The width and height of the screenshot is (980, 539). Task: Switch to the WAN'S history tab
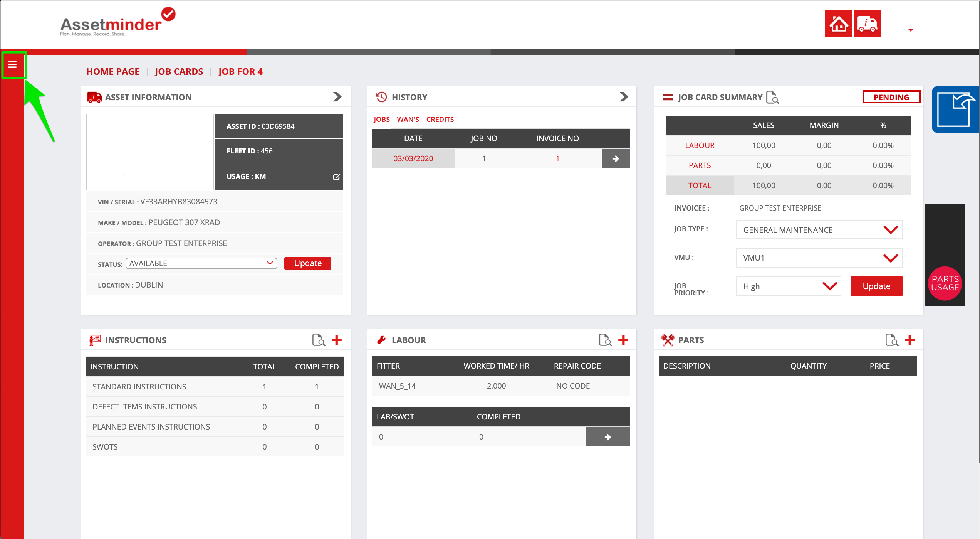point(408,120)
